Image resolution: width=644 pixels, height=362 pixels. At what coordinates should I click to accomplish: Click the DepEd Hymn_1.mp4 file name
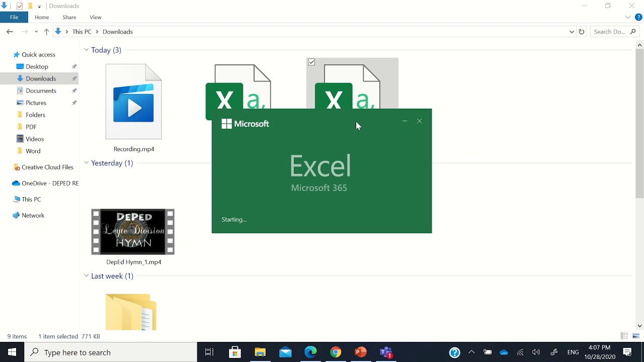click(x=134, y=262)
